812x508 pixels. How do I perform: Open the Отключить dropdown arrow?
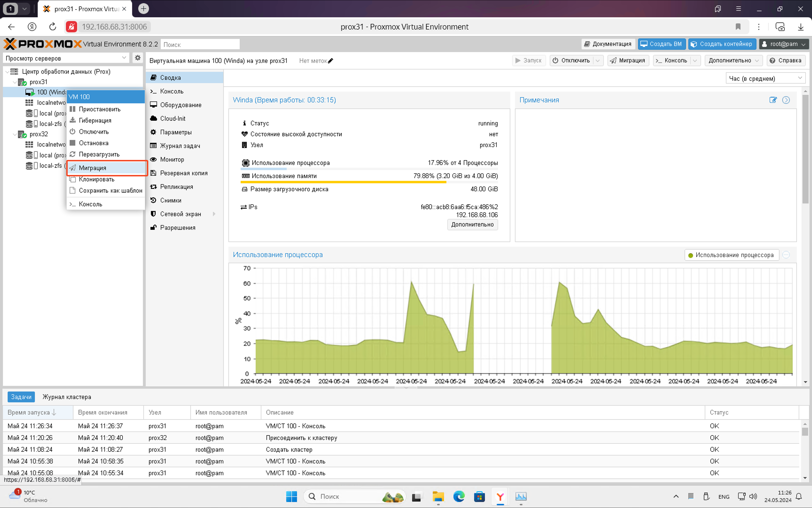click(x=597, y=60)
